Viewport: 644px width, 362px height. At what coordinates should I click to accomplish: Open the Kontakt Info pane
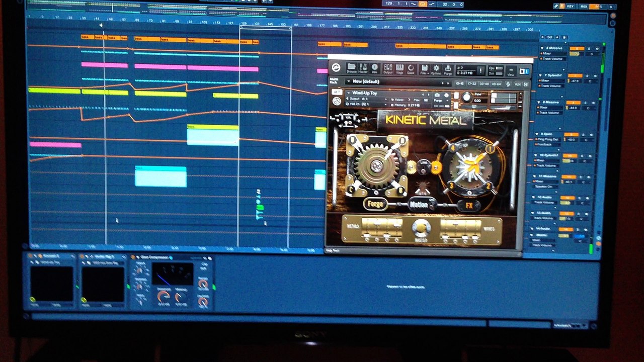(x=374, y=68)
